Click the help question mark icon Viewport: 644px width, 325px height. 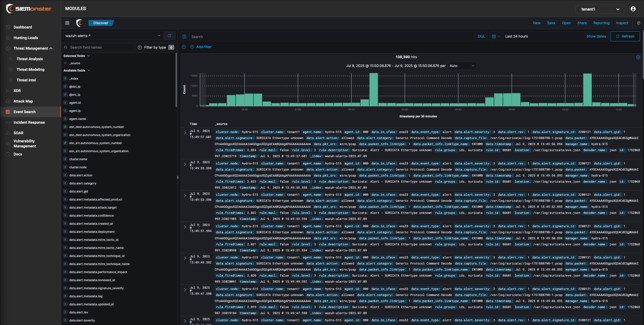pos(638,23)
